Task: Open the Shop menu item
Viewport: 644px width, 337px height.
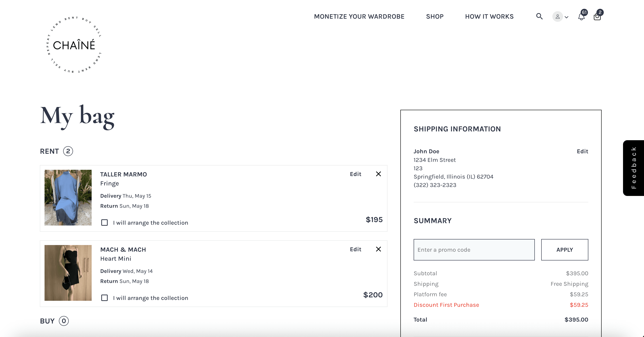Action: (x=435, y=17)
